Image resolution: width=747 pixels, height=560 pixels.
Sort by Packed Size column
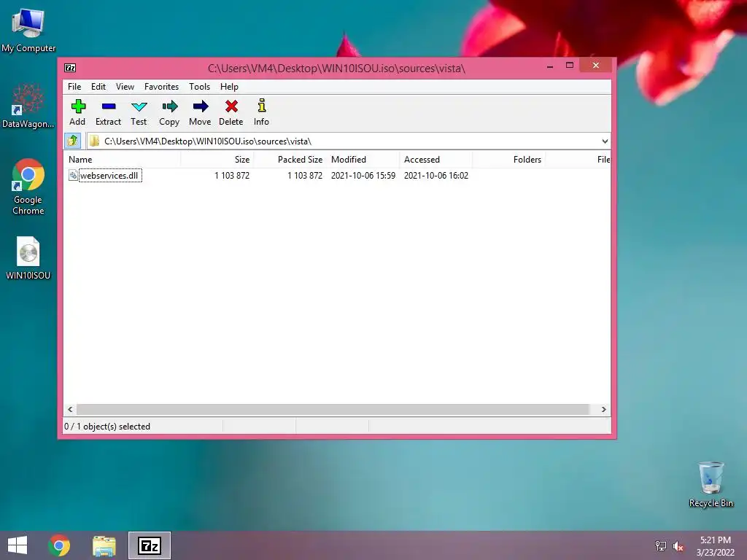click(290, 160)
